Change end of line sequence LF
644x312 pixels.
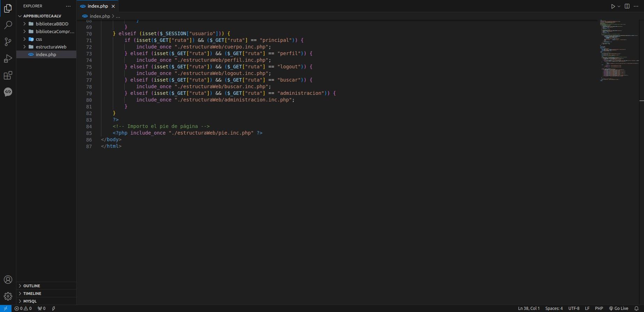click(x=587, y=309)
